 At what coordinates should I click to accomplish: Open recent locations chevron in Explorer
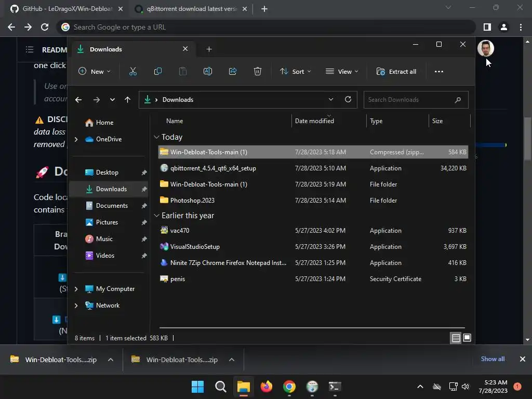[112, 100]
